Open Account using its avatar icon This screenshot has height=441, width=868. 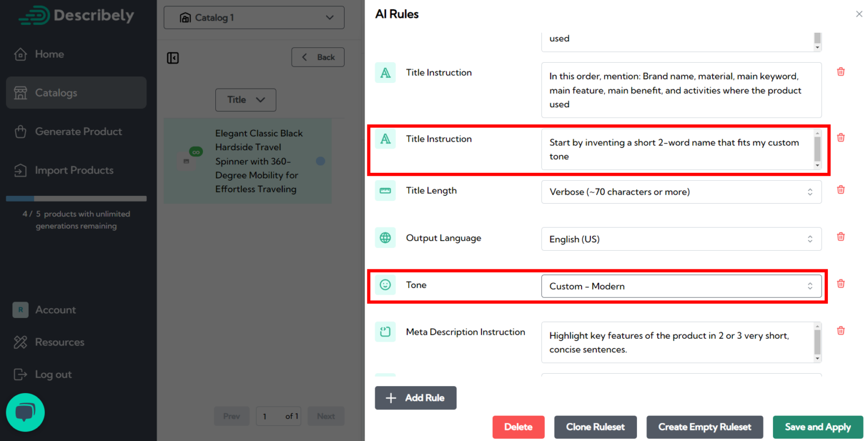click(20, 309)
